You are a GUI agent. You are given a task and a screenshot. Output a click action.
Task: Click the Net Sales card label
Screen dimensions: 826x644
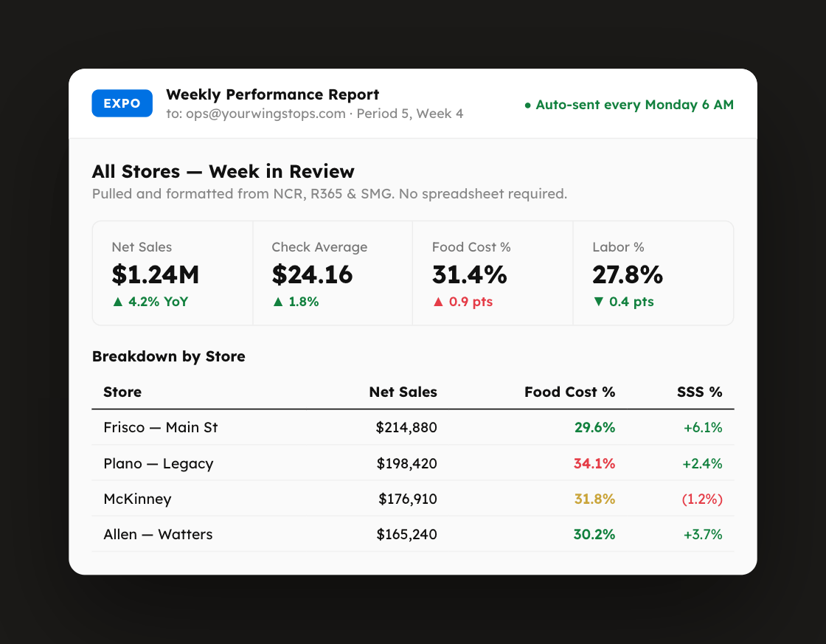coord(142,247)
